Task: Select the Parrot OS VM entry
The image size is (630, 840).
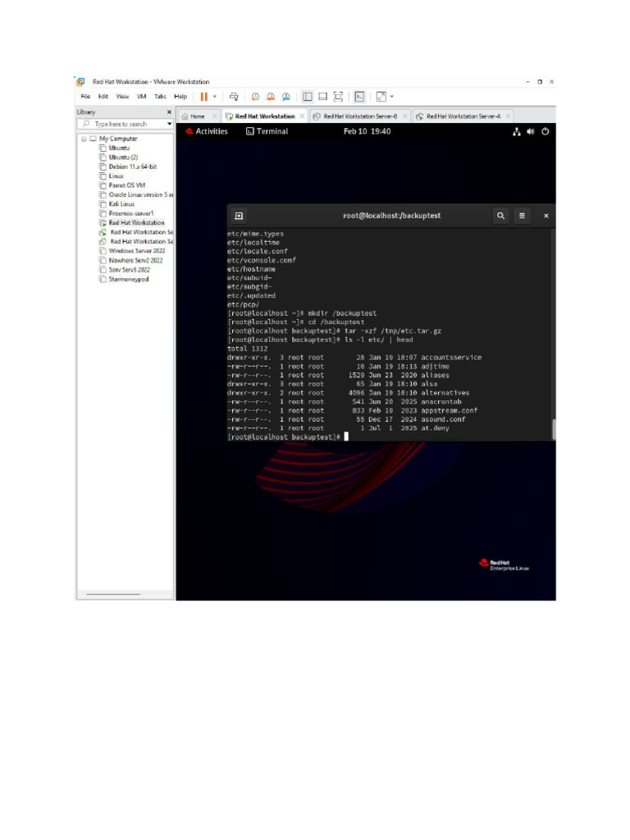Action: pos(127,186)
